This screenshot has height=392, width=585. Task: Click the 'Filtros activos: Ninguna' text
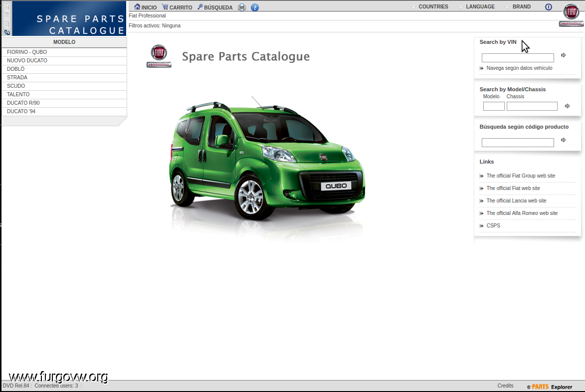pyautogui.click(x=155, y=26)
